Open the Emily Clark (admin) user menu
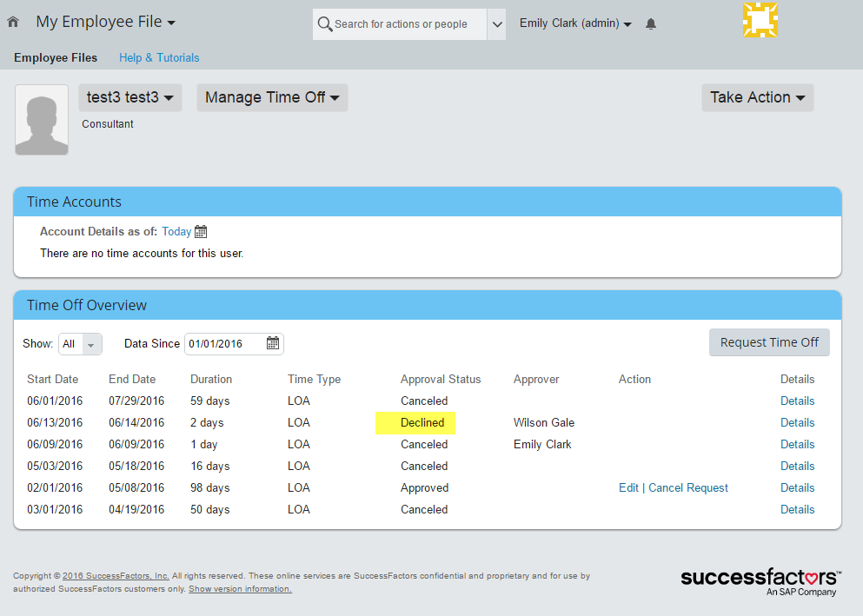863x616 pixels. coord(575,23)
